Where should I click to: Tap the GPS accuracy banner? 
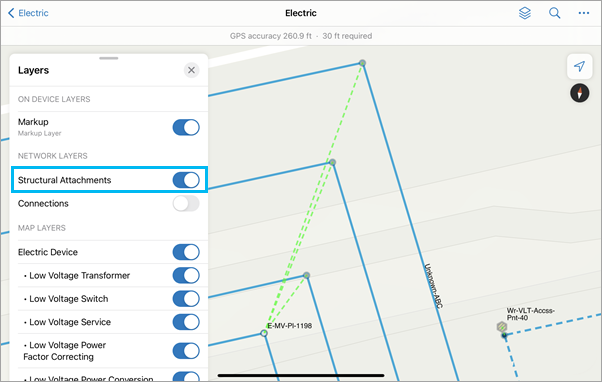301,36
